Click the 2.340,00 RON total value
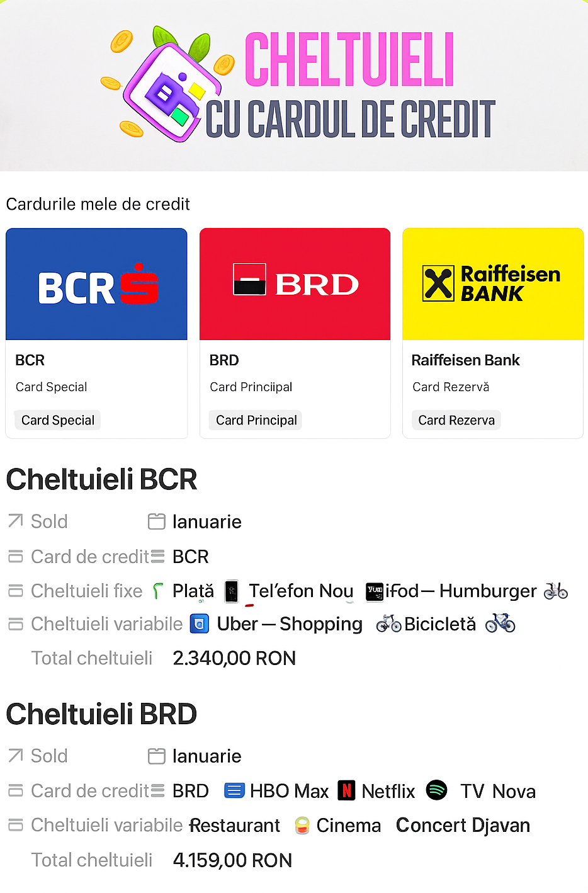588x893 pixels. click(234, 658)
